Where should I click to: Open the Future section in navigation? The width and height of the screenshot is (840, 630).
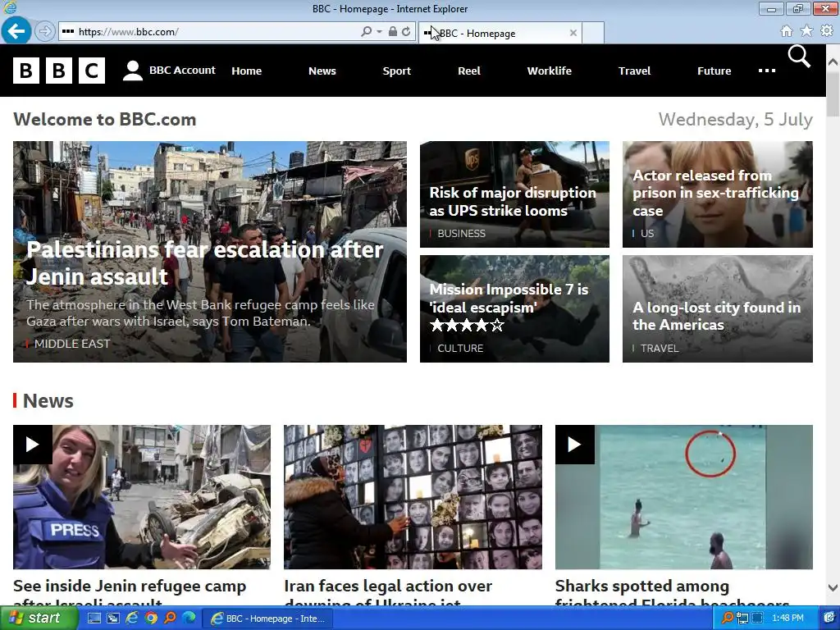coord(714,71)
